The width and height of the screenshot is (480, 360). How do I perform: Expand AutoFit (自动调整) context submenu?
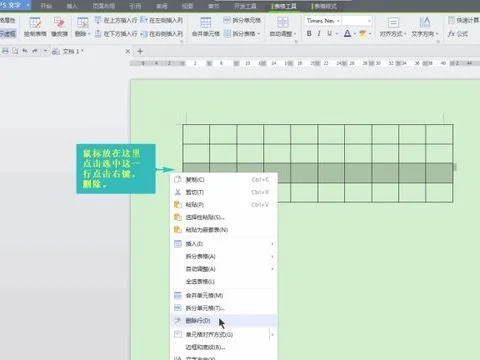(224, 269)
